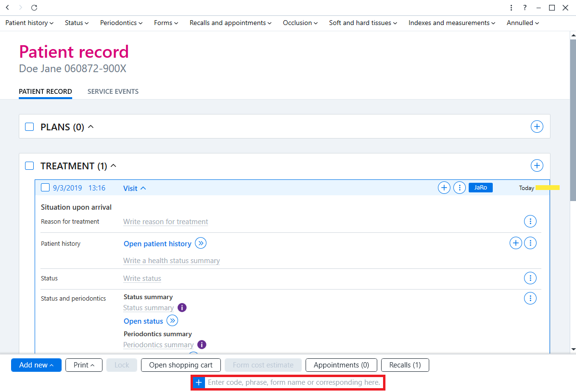Click the plus icon in TREATMENT header
The width and height of the screenshot is (576, 392).
537,165
